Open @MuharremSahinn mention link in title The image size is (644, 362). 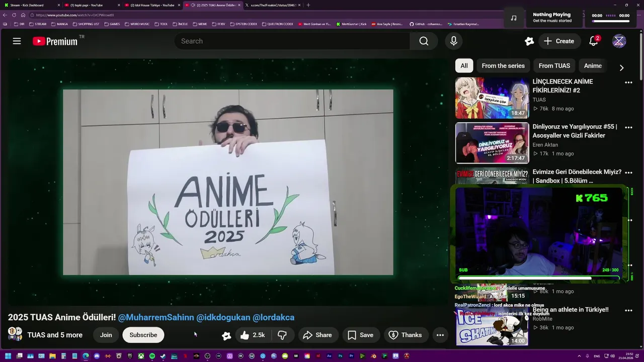156,317
